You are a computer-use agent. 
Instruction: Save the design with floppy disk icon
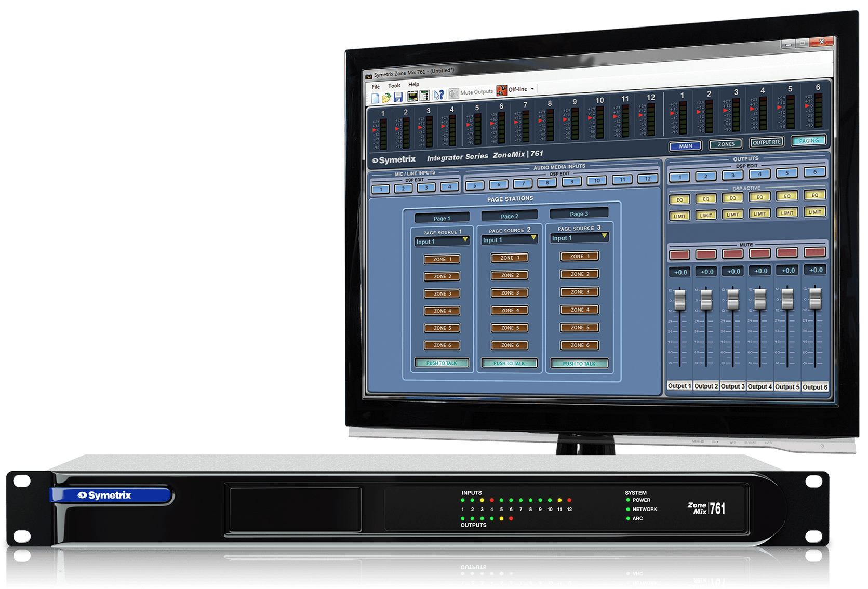(398, 97)
